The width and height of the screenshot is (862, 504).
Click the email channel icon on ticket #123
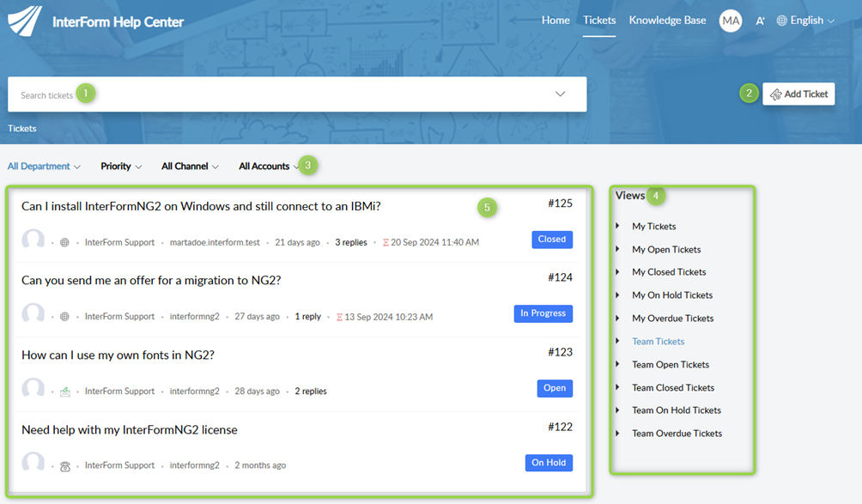pos(65,392)
